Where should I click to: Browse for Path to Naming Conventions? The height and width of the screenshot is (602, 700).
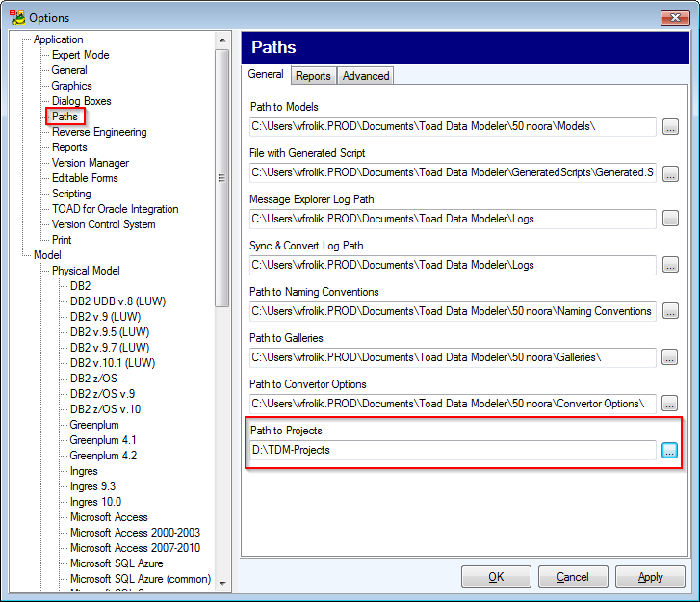[670, 311]
